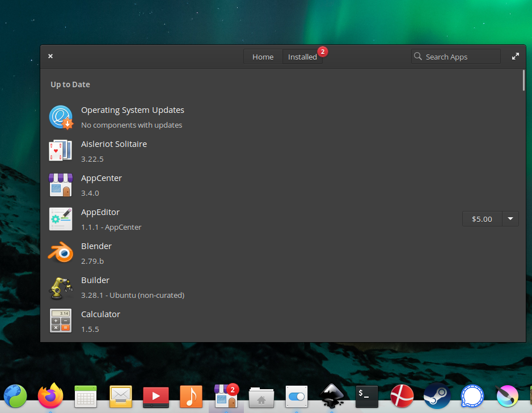Select the "Builder" app name
Viewport: 532px width, 413px height.
(95, 280)
